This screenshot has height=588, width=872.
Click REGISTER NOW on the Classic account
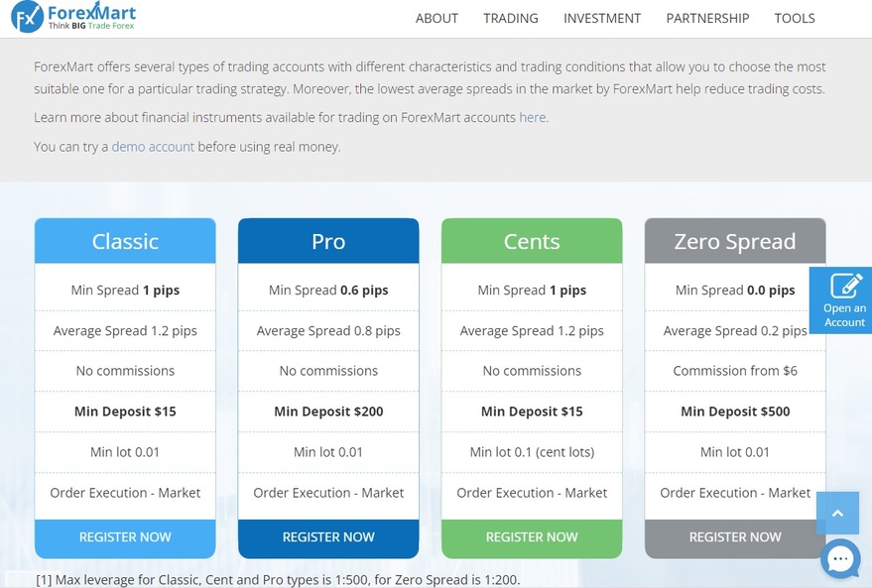click(x=125, y=537)
